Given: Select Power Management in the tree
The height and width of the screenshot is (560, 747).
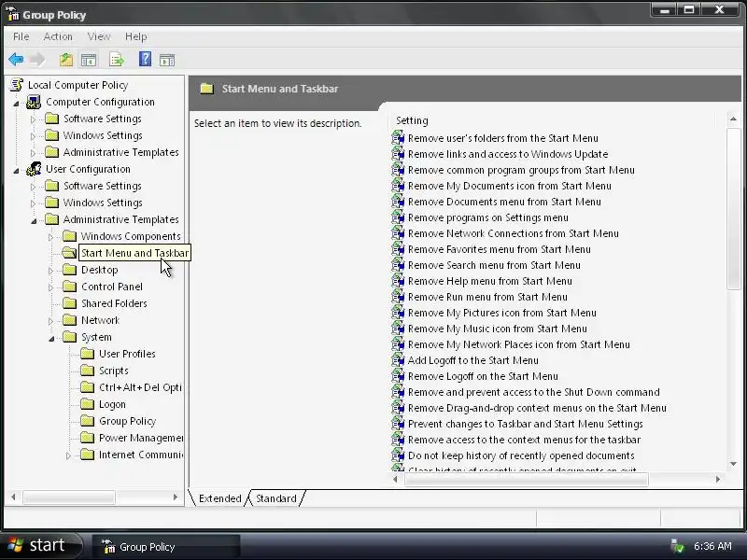Looking at the screenshot, I should coord(141,438).
